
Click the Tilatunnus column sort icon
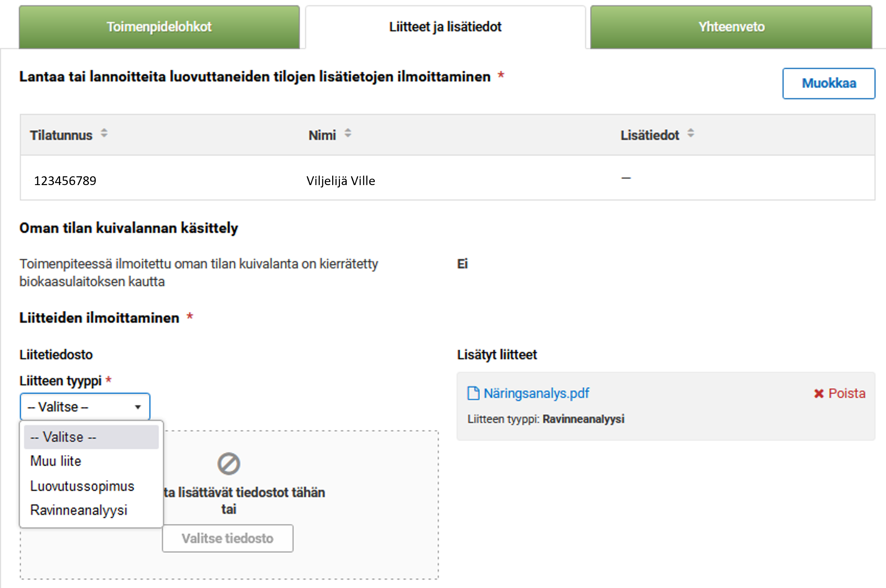pyautogui.click(x=104, y=133)
